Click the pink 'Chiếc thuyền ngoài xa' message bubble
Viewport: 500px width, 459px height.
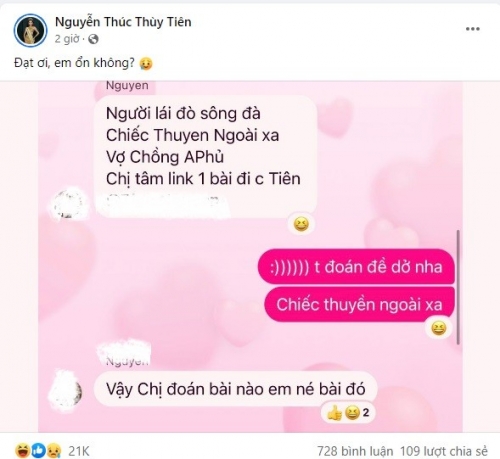pyautogui.click(x=359, y=304)
